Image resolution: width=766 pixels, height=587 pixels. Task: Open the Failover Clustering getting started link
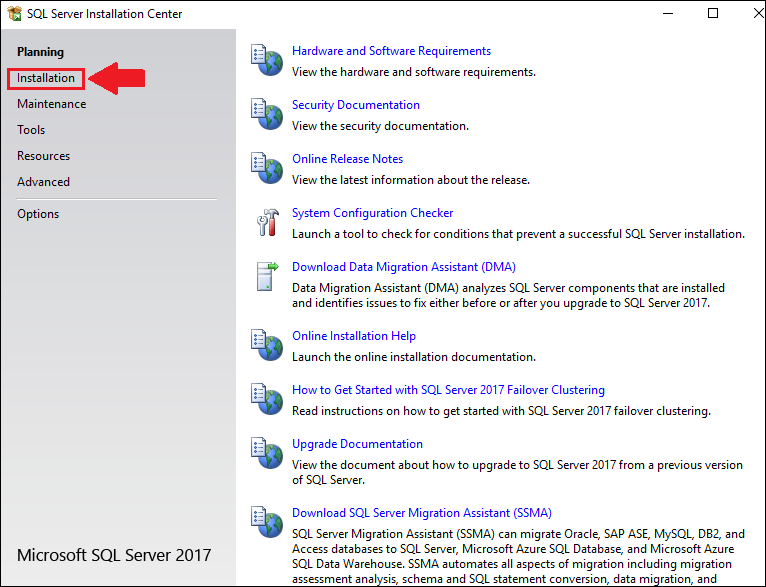tap(448, 390)
